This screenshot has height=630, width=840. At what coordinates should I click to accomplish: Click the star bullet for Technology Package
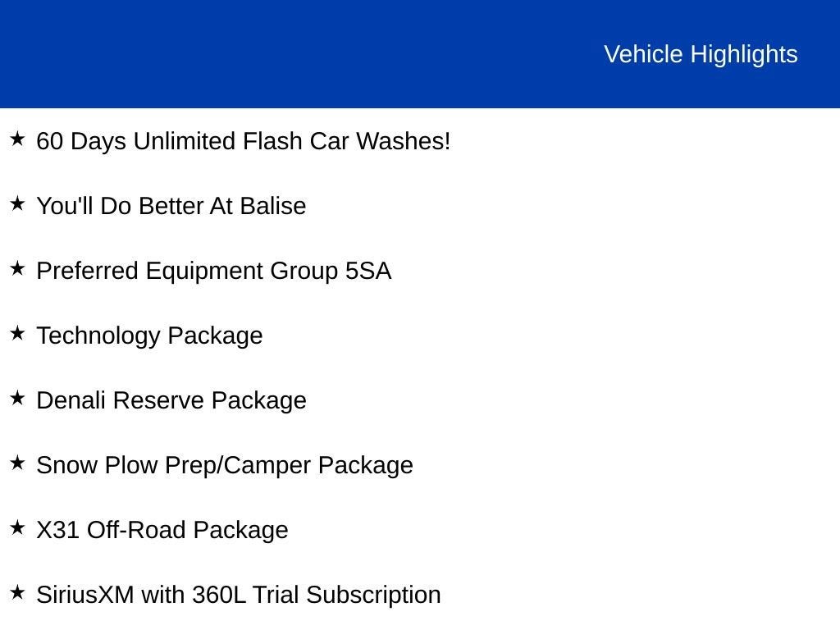point(17,333)
